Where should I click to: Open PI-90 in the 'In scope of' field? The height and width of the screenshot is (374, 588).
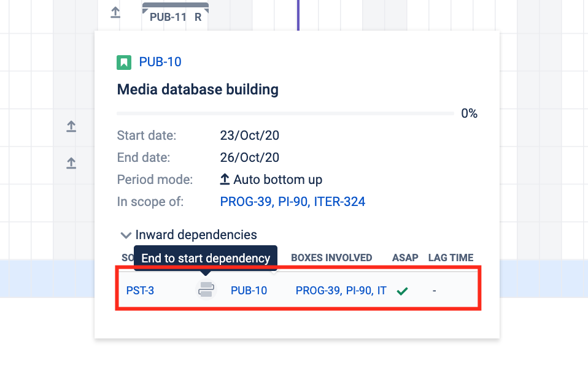tap(293, 202)
